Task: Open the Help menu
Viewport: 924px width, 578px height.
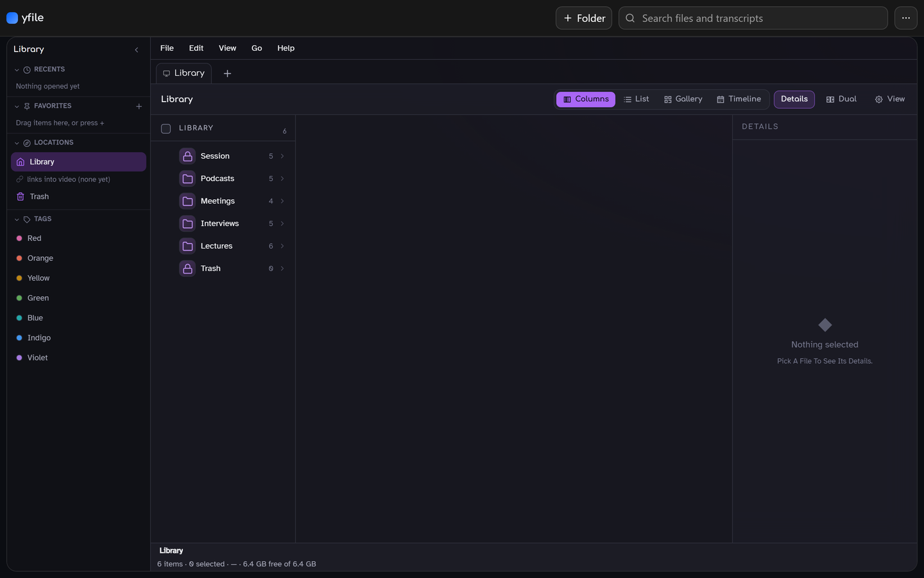Action: [x=286, y=48]
